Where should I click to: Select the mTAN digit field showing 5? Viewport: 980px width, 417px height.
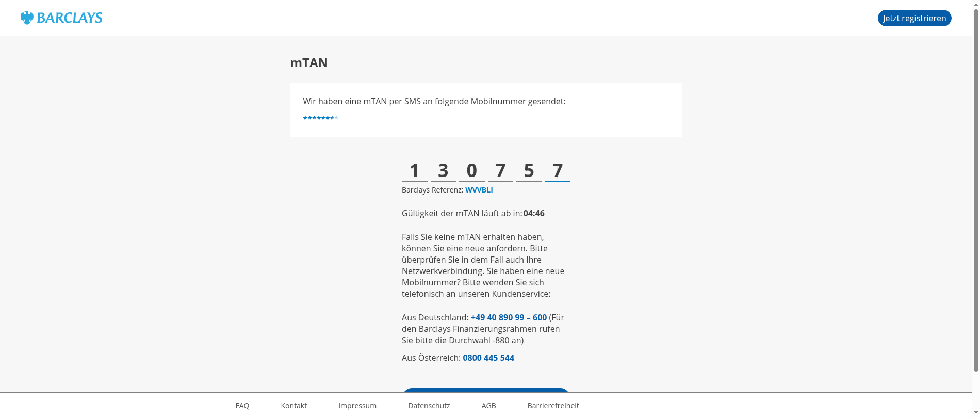click(x=529, y=170)
